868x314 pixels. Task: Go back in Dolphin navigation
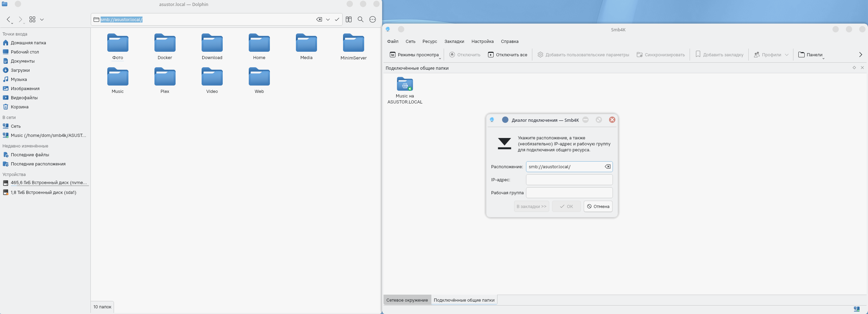pyautogui.click(x=9, y=19)
